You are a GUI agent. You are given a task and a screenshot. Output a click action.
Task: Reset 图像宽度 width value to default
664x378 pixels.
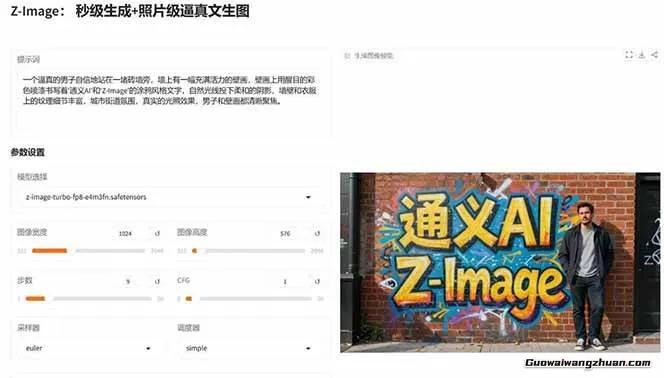(157, 233)
